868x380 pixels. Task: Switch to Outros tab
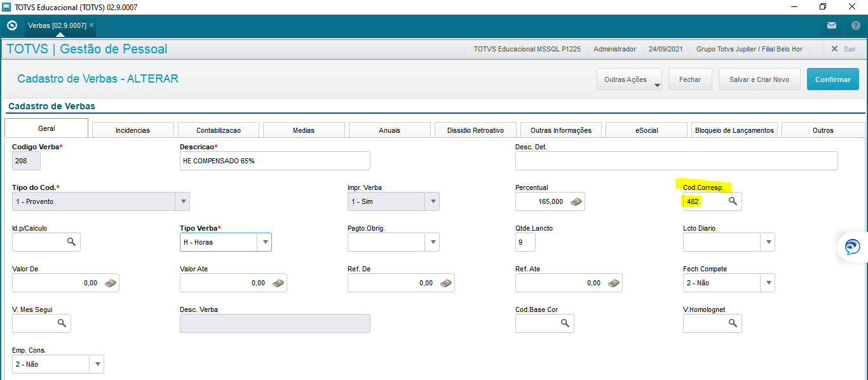[x=823, y=130]
